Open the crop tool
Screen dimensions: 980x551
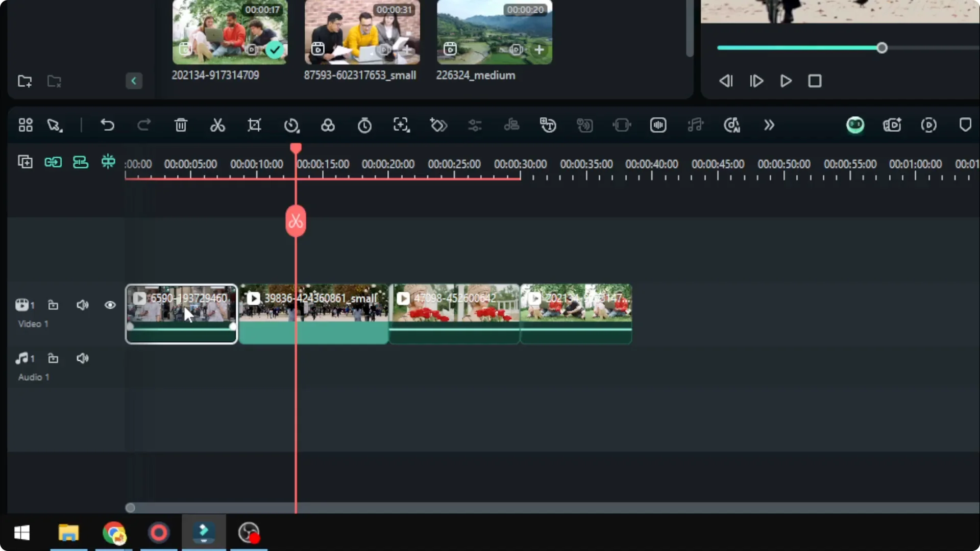[254, 125]
